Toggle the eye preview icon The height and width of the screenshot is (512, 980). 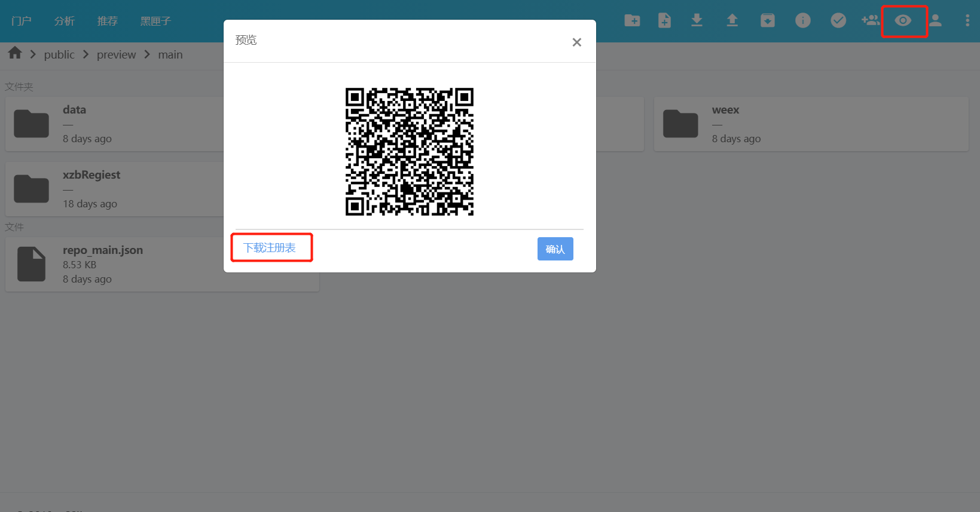tap(903, 21)
